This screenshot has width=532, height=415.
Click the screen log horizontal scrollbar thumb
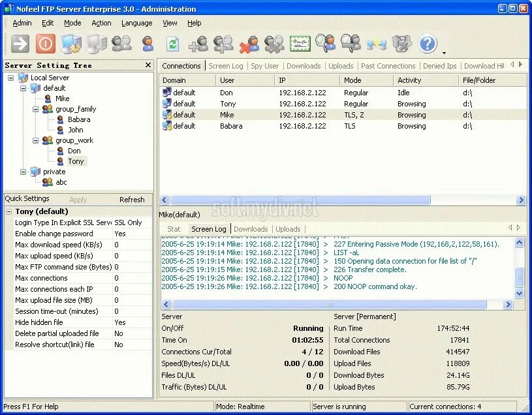point(329,305)
